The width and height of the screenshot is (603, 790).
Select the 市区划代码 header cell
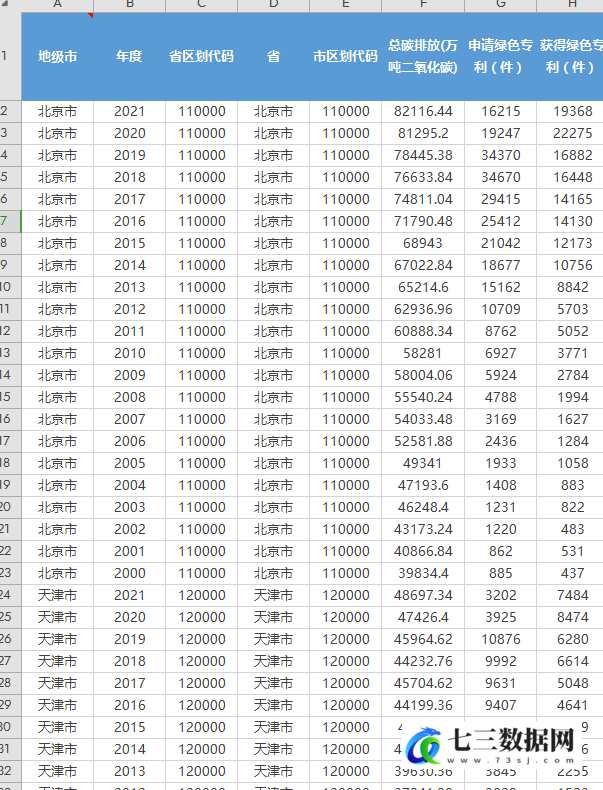[x=346, y=56]
